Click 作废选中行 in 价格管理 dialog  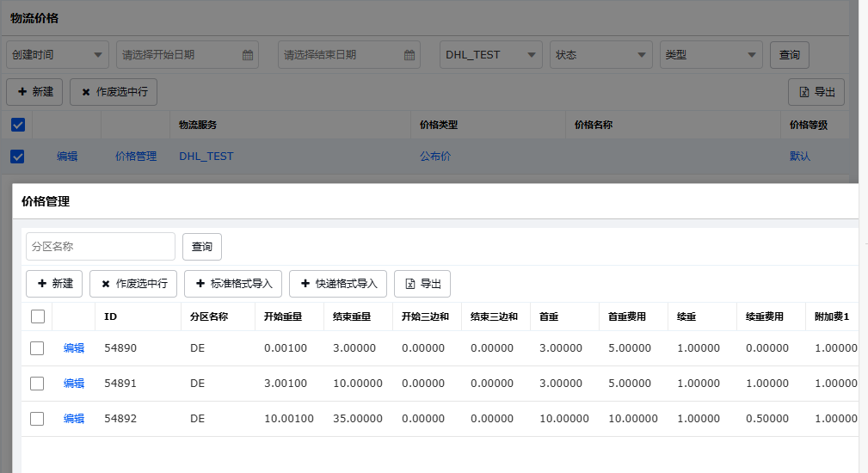133,284
